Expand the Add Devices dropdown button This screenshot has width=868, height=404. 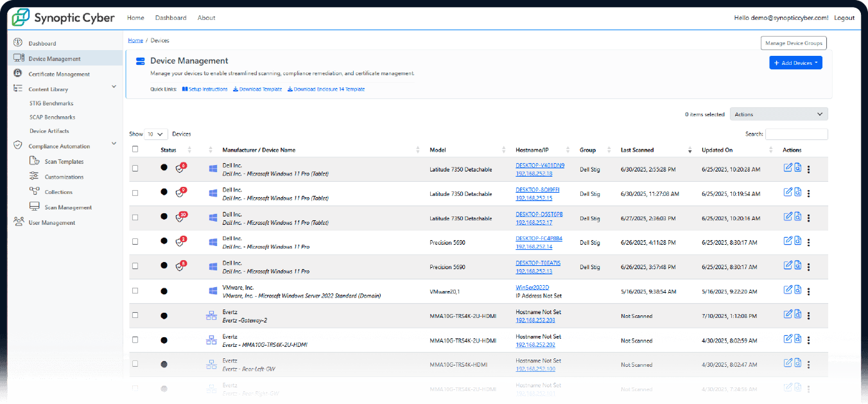(x=795, y=63)
